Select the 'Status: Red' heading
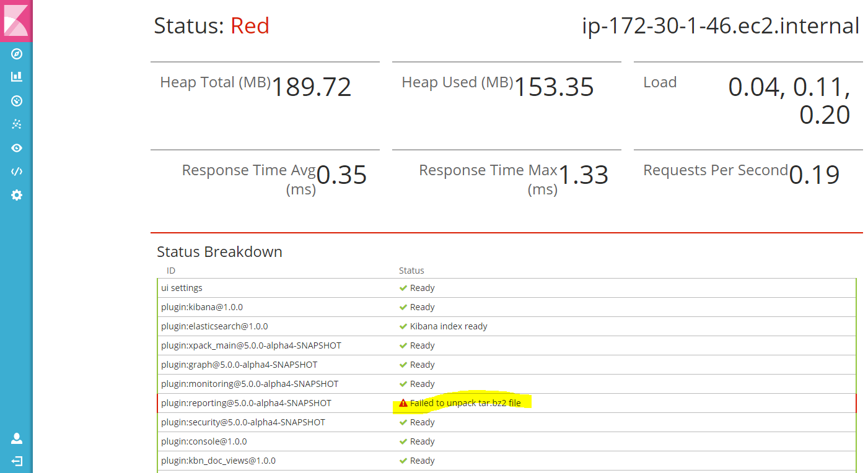 (211, 26)
